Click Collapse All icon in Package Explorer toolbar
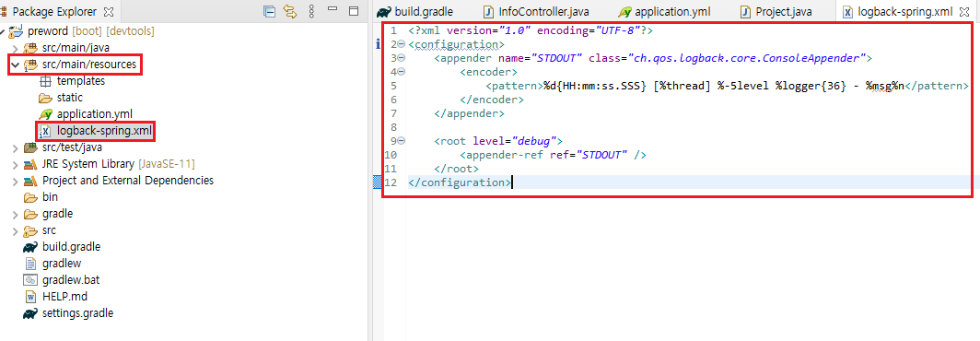This screenshot has height=341, width=980. pos(269,11)
